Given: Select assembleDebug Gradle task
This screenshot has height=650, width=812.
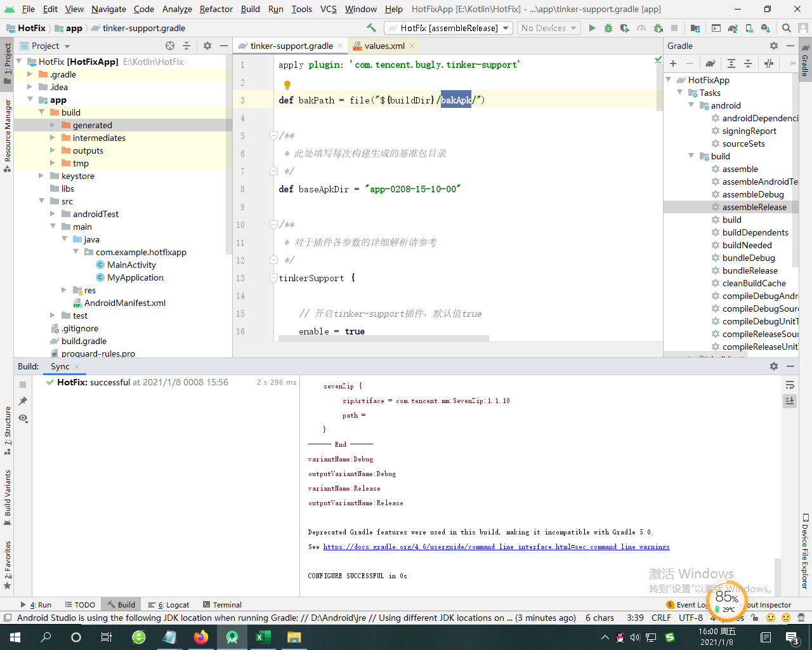Looking at the screenshot, I should [753, 194].
